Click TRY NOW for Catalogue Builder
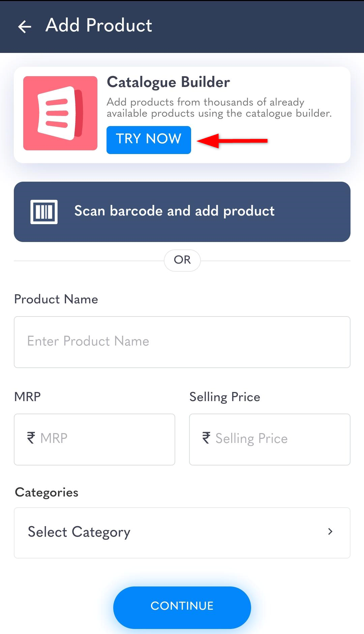This screenshot has width=364, height=634. pyautogui.click(x=149, y=140)
